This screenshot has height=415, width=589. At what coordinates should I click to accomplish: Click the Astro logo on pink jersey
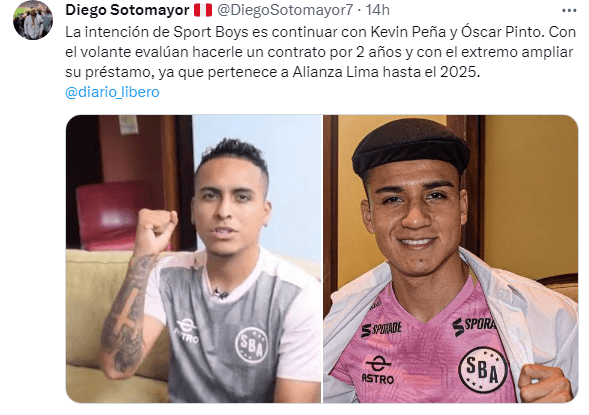(x=378, y=370)
